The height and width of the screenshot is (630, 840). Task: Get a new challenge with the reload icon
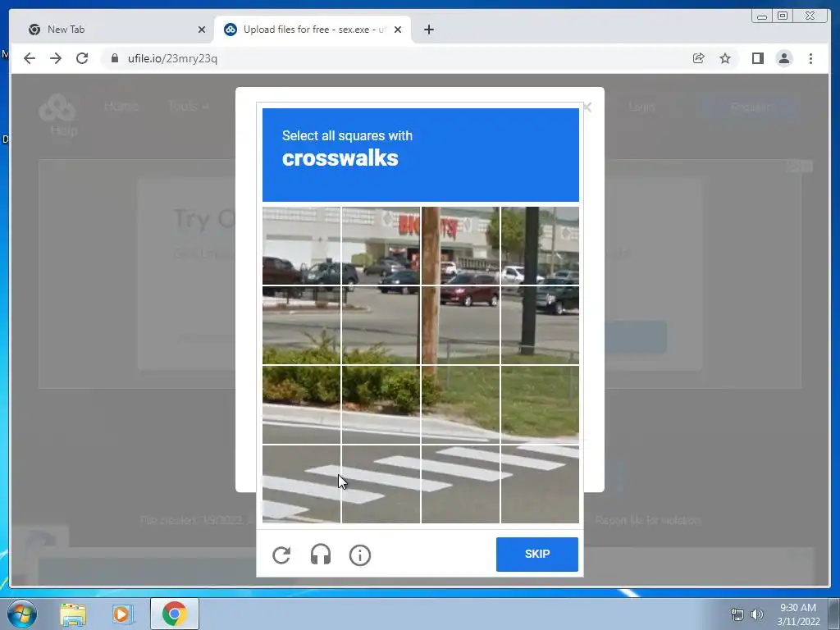coord(281,555)
